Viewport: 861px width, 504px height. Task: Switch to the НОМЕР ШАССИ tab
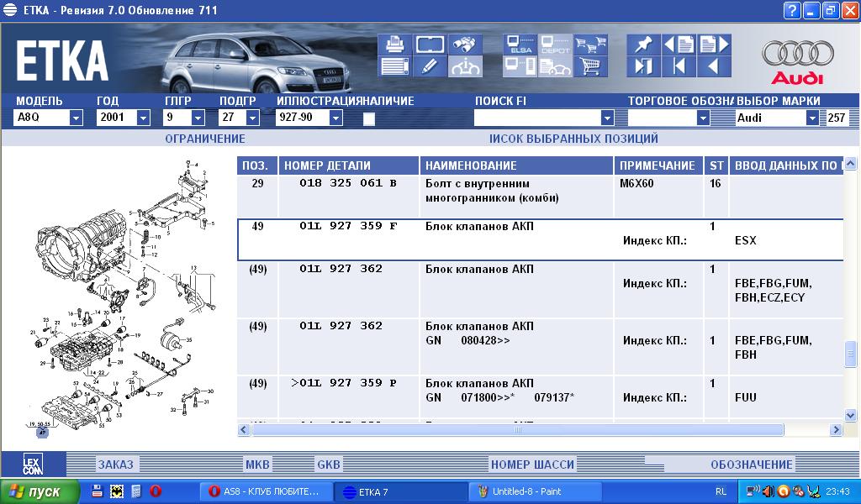point(532,465)
